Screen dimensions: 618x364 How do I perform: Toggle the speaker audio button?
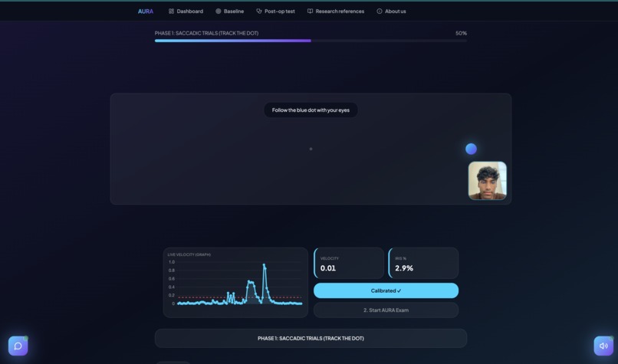(x=603, y=346)
